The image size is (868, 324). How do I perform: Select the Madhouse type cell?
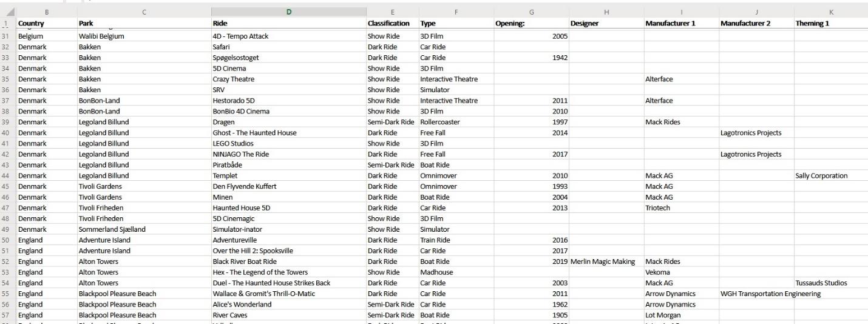[456, 272]
